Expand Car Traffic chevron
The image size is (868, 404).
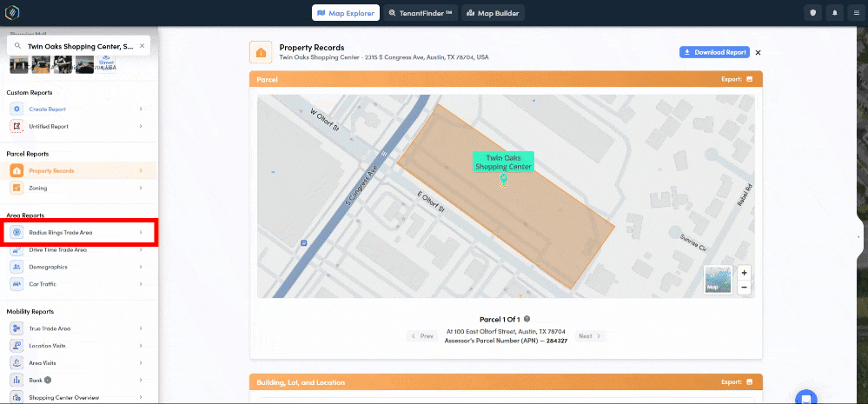(141, 284)
